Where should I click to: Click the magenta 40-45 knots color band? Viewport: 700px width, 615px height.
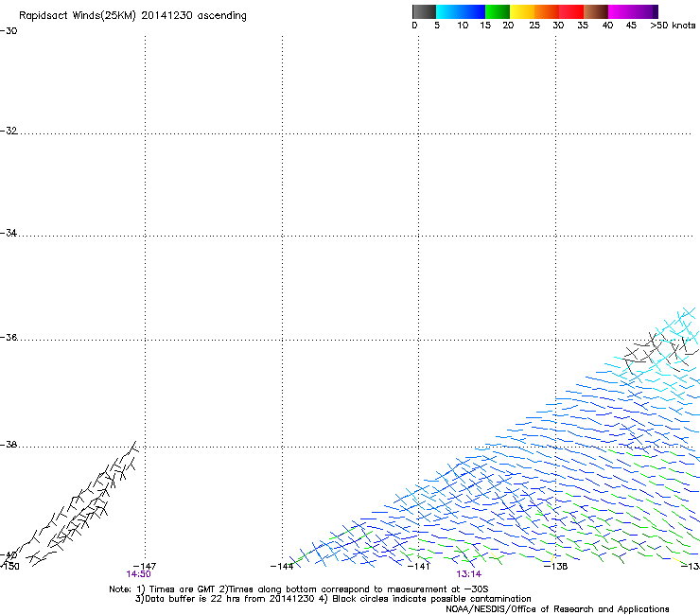pos(621,11)
